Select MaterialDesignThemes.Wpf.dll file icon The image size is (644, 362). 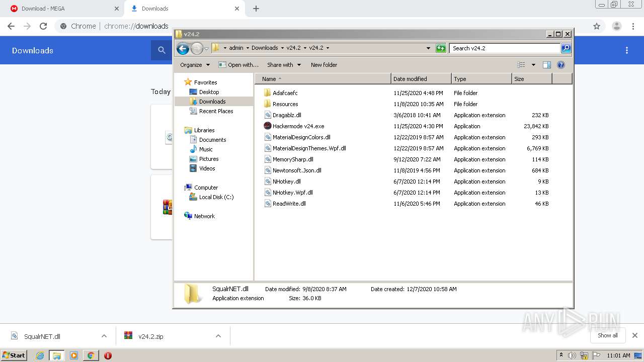[268, 148]
